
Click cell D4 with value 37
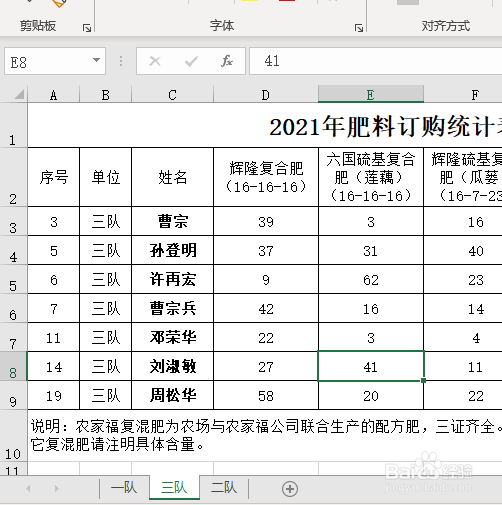pos(266,250)
